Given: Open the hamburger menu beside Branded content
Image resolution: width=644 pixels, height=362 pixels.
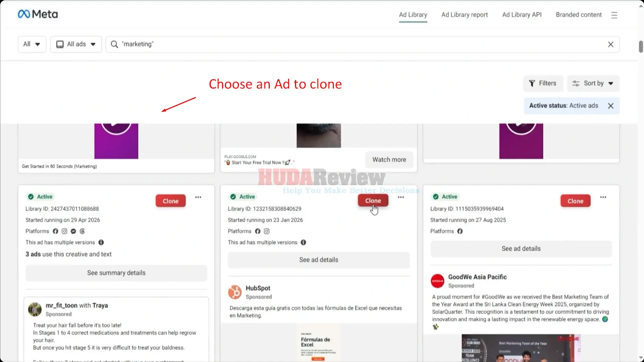Looking at the screenshot, I should pyautogui.click(x=614, y=15).
